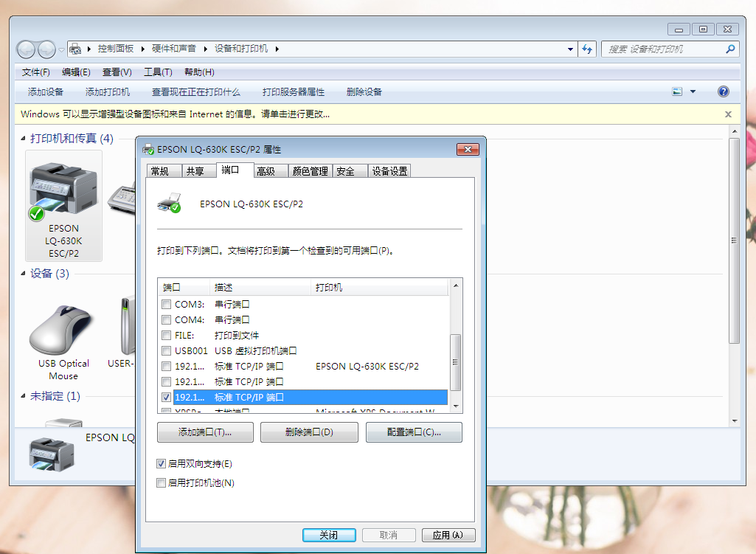
Task: Open the 帮助(H) menu
Action: pyautogui.click(x=200, y=72)
